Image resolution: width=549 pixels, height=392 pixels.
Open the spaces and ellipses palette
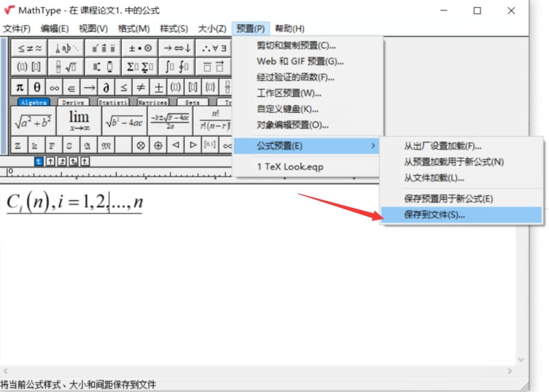(x=66, y=48)
